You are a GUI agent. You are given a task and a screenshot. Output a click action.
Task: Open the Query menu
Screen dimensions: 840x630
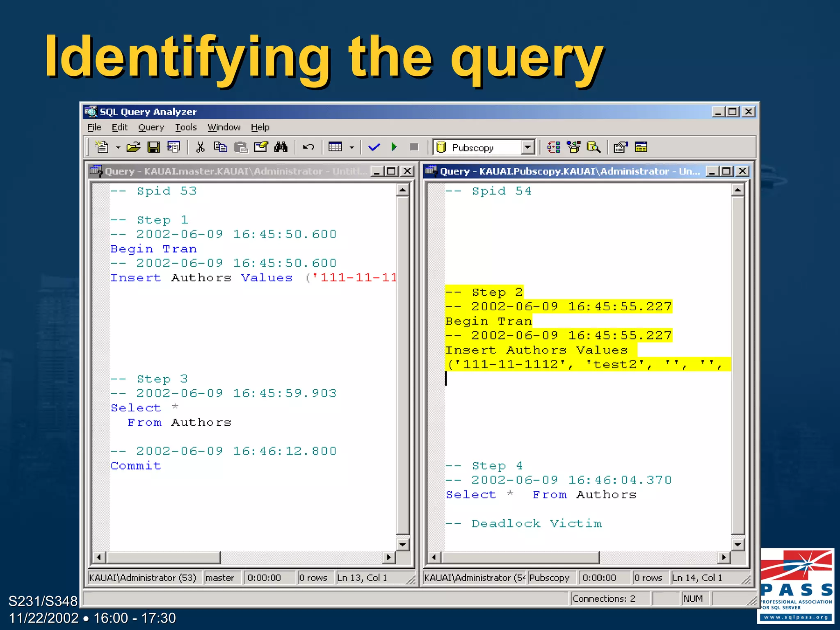point(151,128)
